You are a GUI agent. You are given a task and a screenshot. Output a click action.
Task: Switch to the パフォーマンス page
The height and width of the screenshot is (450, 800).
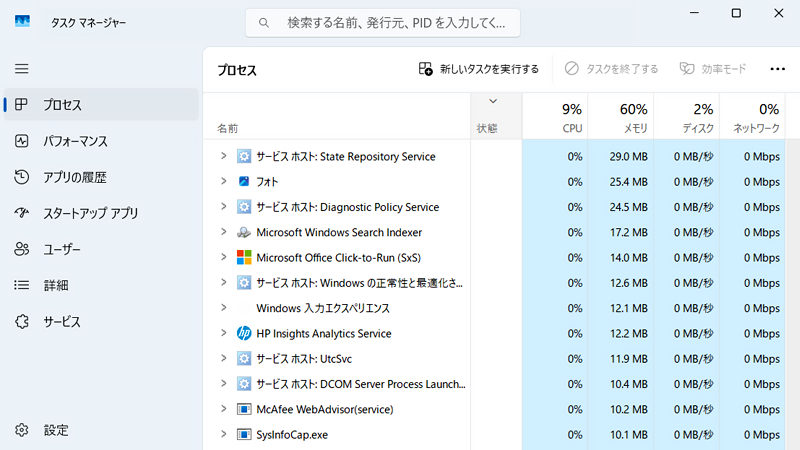tap(75, 141)
